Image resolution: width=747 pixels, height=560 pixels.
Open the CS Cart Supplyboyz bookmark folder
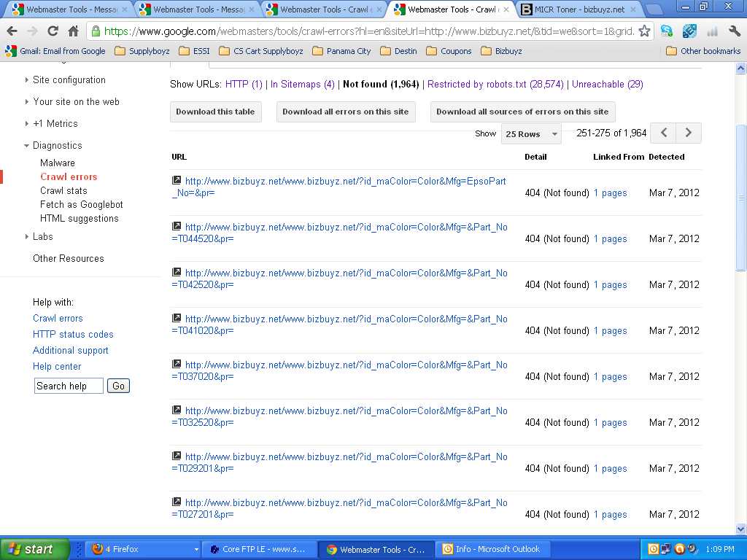coord(261,51)
